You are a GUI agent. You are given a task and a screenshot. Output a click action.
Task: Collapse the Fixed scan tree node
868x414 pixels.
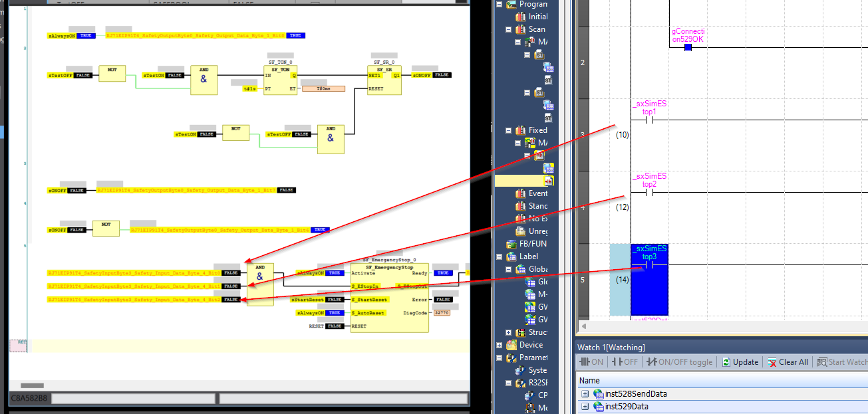pyautogui.click(x=509, y=130)
